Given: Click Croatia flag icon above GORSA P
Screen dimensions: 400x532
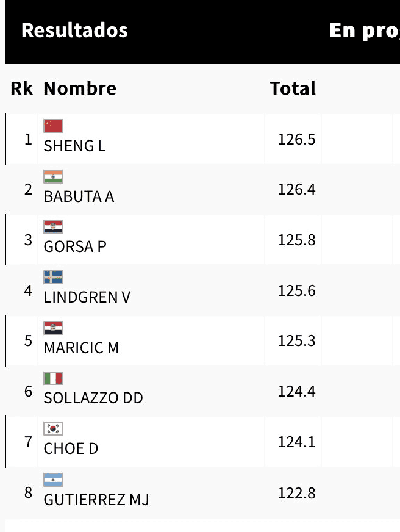Looking at the screenshot, I should tap(53, 227).
